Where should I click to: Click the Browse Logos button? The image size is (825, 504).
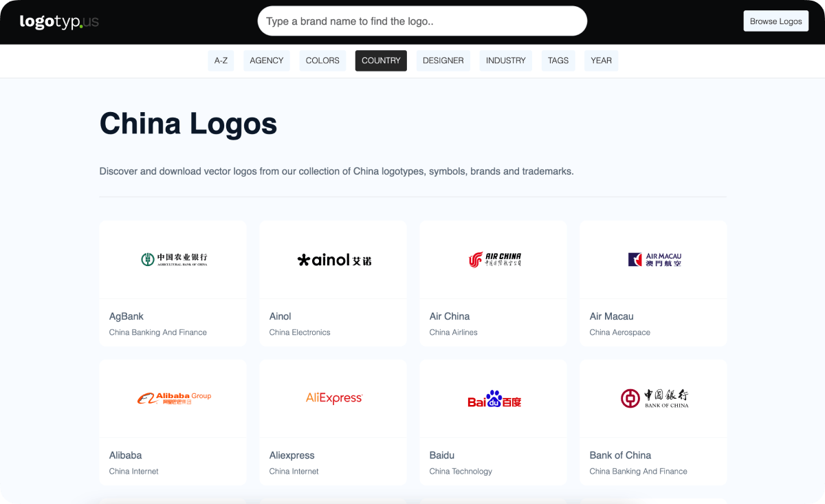(776, 21)
